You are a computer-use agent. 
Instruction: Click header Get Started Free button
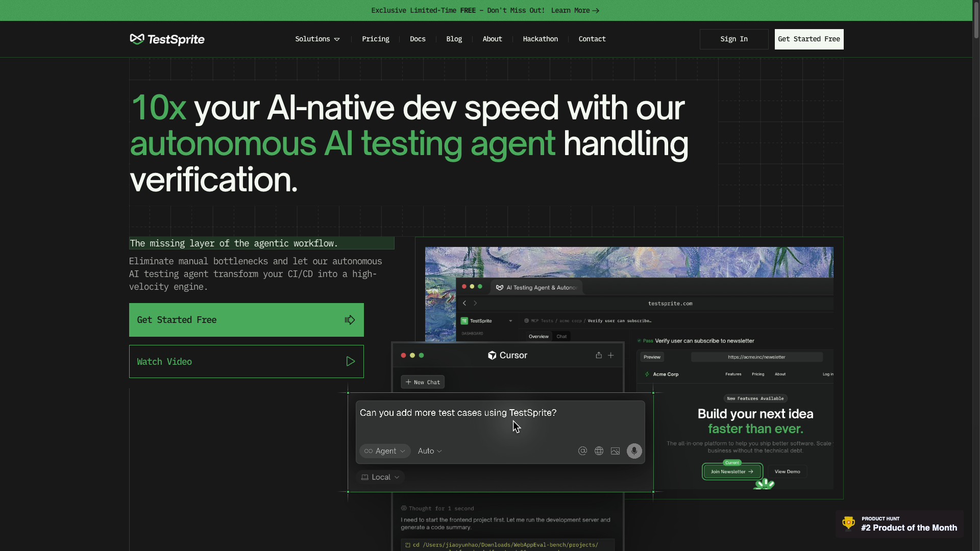[x=809, y=39]
